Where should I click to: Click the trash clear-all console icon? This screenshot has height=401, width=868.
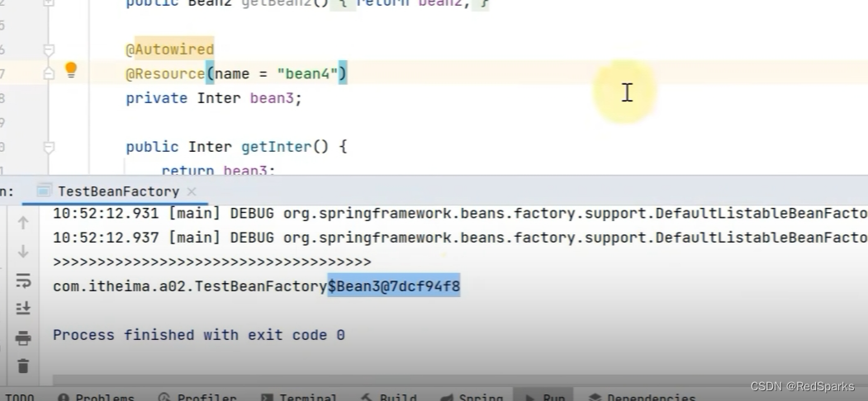[22, 366]
